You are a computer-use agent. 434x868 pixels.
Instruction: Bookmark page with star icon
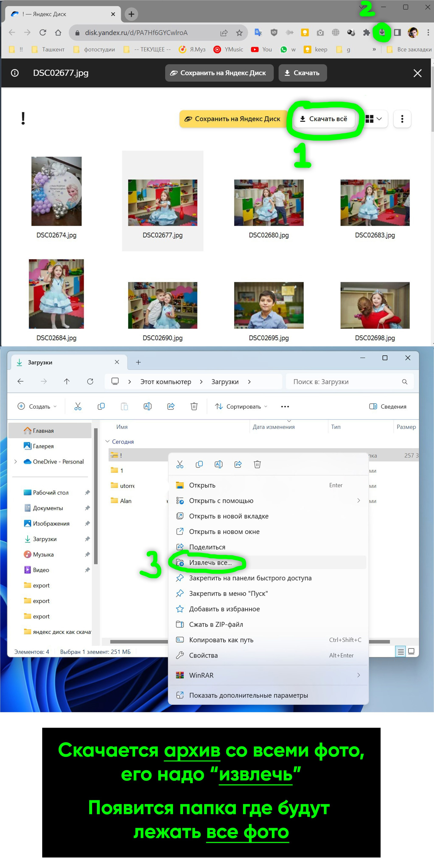tap(239, 33)
